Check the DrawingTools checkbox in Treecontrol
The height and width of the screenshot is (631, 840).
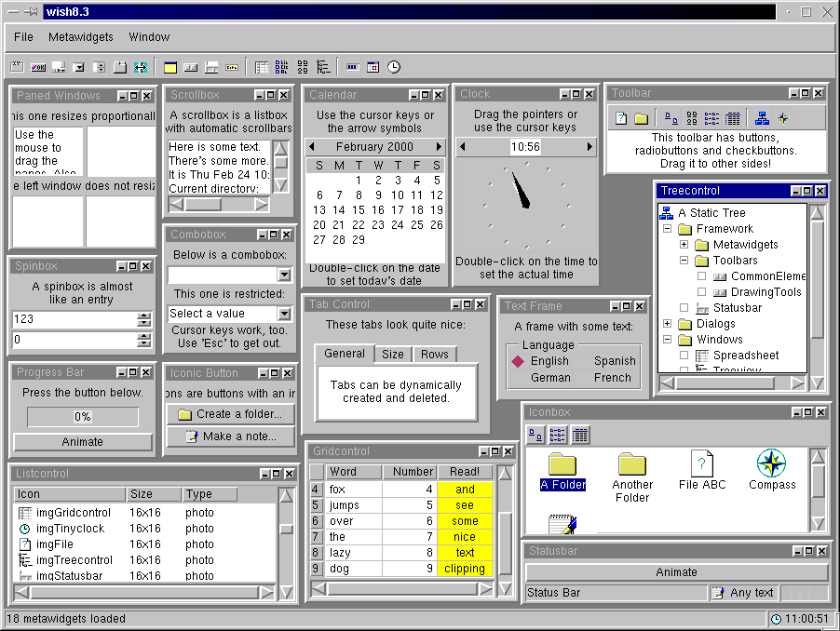[x=701, y=292]
